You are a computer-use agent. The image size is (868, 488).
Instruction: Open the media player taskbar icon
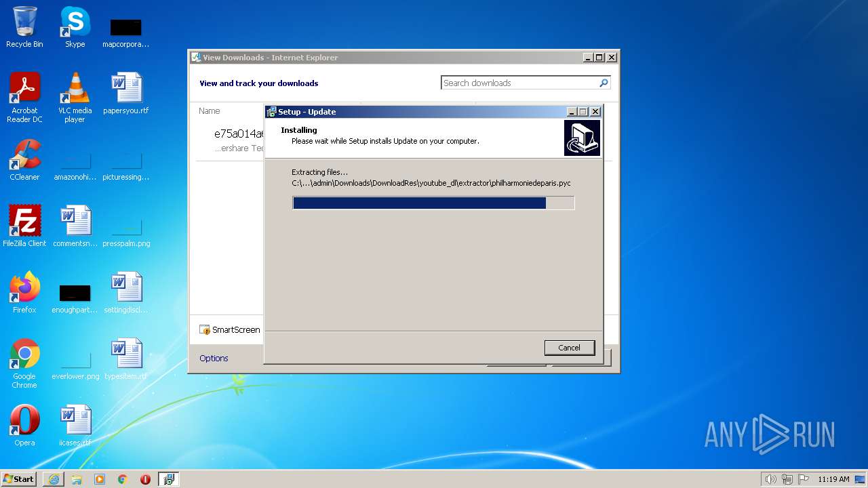pos(100,479)
